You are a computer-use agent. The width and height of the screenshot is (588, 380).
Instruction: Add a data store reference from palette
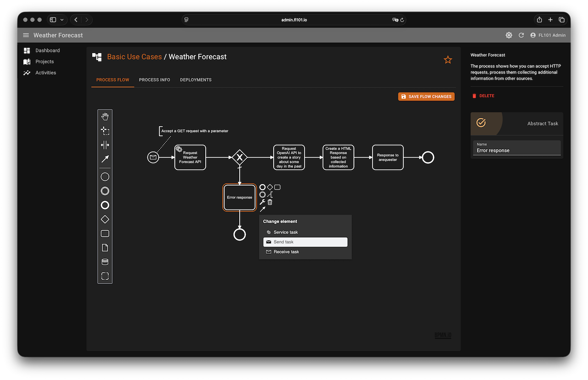(105, 262)
